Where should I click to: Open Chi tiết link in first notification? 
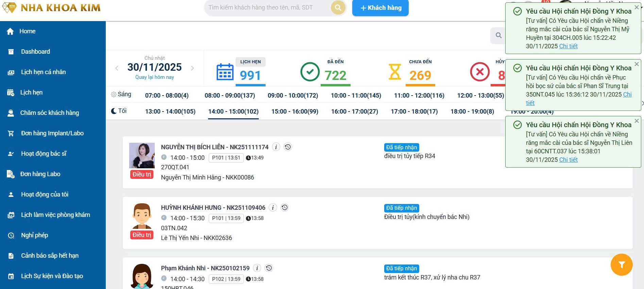[x=568, y=46]
